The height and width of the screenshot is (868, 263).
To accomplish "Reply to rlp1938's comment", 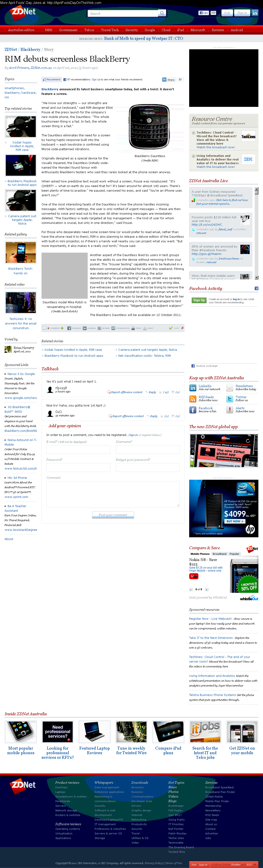I will (x=152, y=392).
